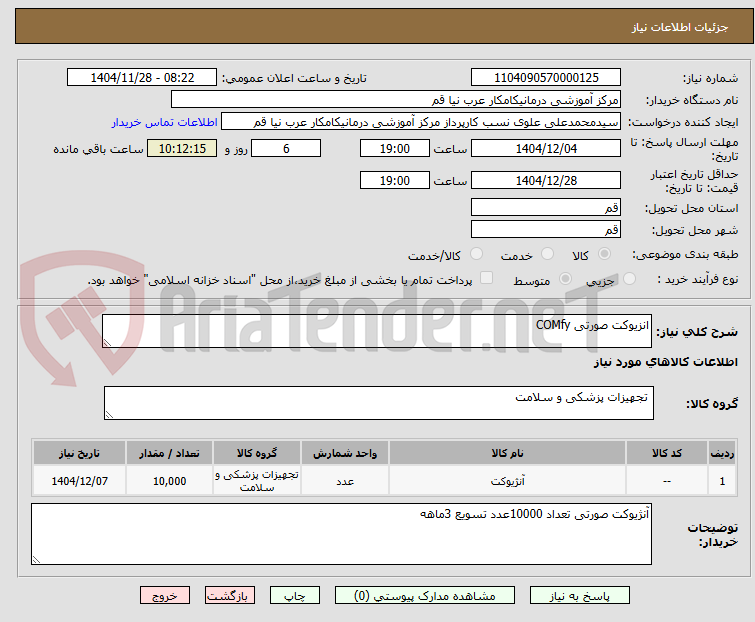Click need date cell 1404/12/07
Viewport: 755px width, 622px height.
pos(79,480)
